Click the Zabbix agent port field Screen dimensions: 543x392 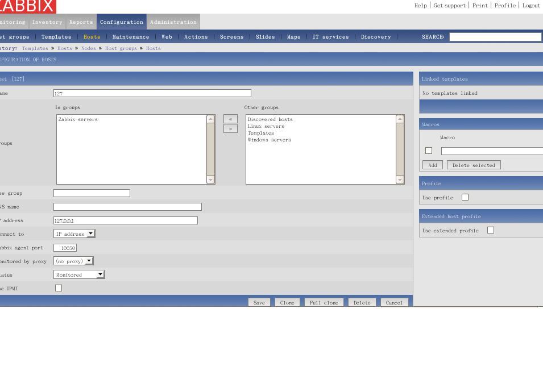tap(65, 248)
